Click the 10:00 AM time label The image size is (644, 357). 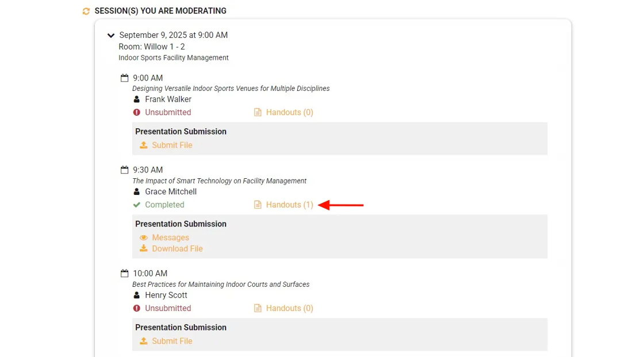coord(150,273)
